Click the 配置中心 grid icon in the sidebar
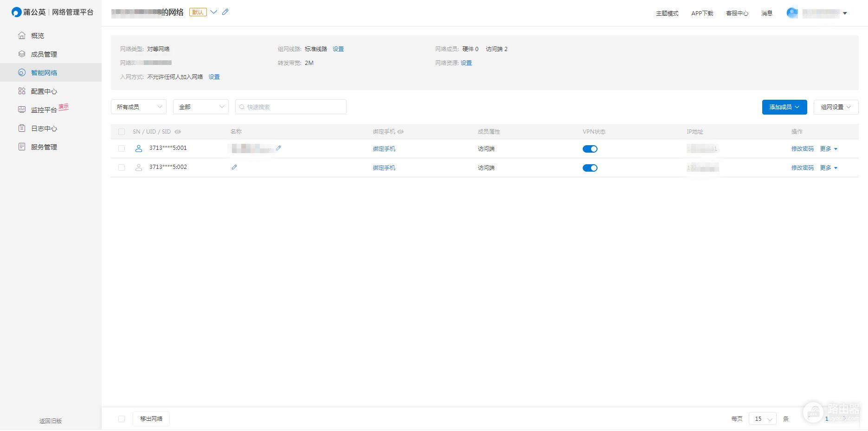The width and height of the screenshot is (868, 431). tap(22, 91)
